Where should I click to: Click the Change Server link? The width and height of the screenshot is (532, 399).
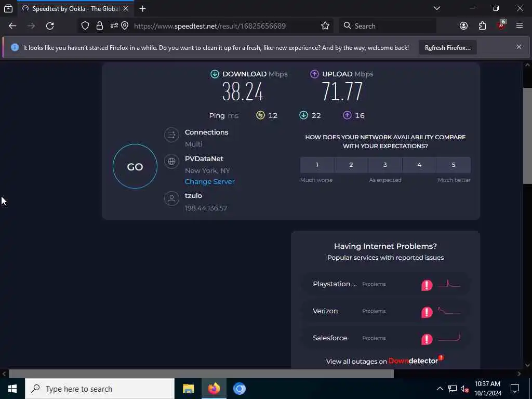coord(210,181)
